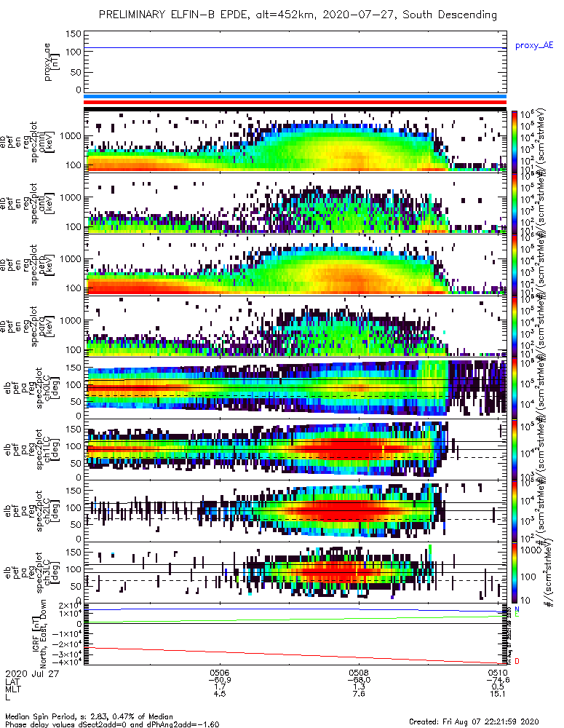Screen dimensions: 564x728
Task: Click the 2020 Jul 27 date label
Action: 32,673
